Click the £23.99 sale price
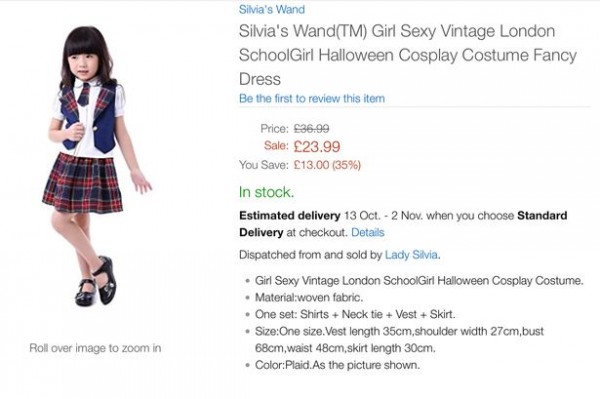600x399 pixels. click(x=317, y=147)
